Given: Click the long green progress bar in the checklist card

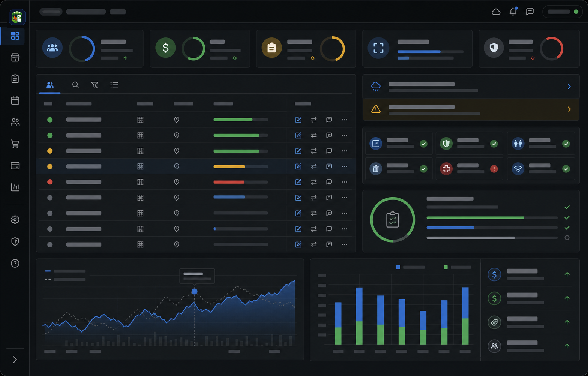Looking at the screenshot, I should pyautogui.click(x=475, y=218).
